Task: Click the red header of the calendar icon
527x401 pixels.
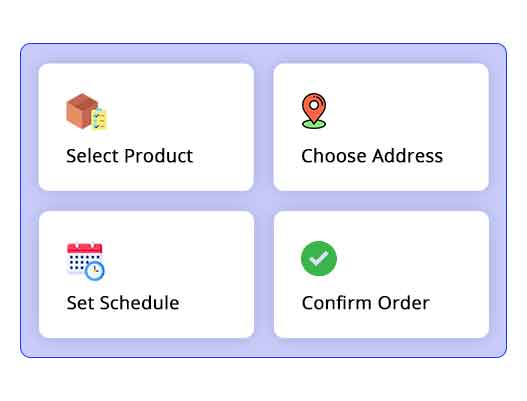Action: coord(85,248)
